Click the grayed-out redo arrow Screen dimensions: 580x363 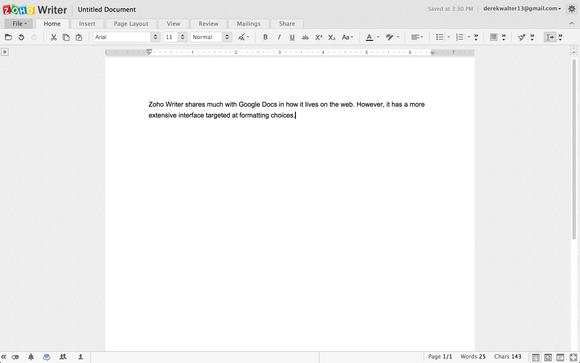point(34,37)
